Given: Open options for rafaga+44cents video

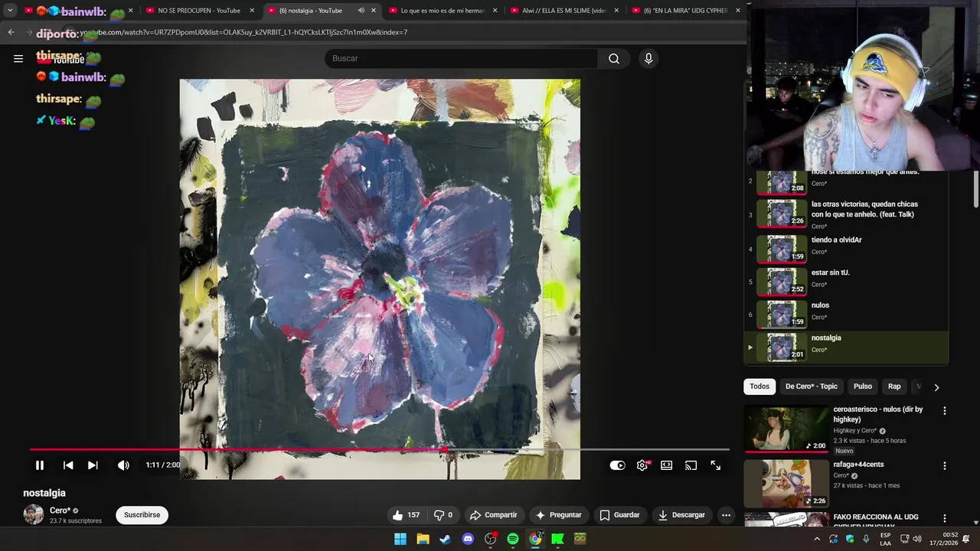Looking at the screenshot, I should tap(945, 465).
